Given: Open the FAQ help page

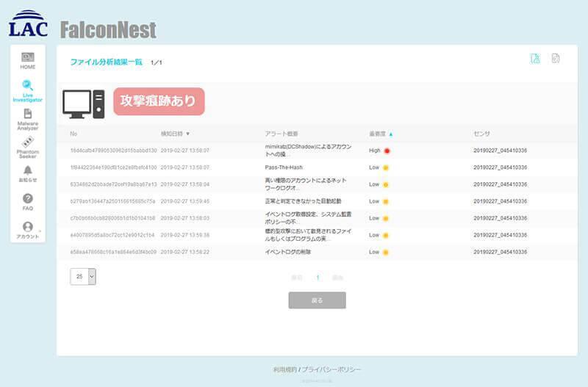Looking at the screenshot, I should click(28, 202).
